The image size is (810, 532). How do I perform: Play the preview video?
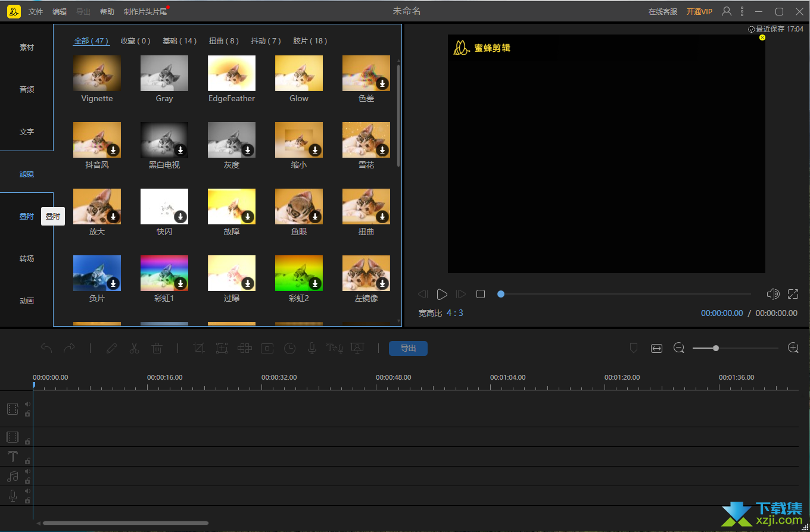(442, 294)
